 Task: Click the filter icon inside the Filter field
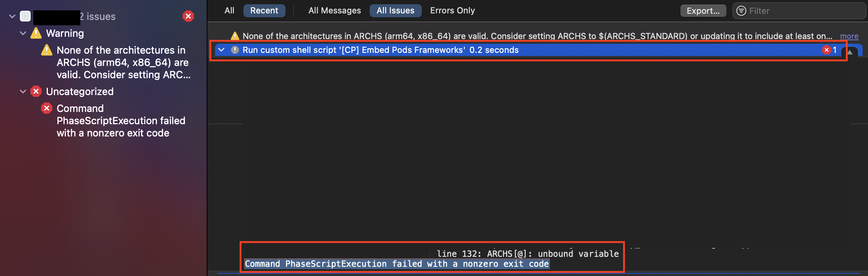click(741, 11)
